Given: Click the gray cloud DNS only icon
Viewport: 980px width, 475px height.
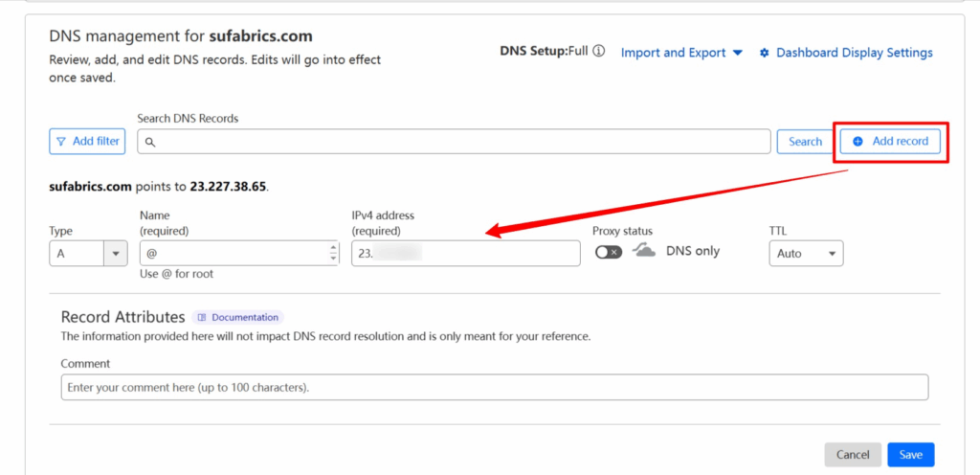Looking at the screenshot, I should 645,251.
